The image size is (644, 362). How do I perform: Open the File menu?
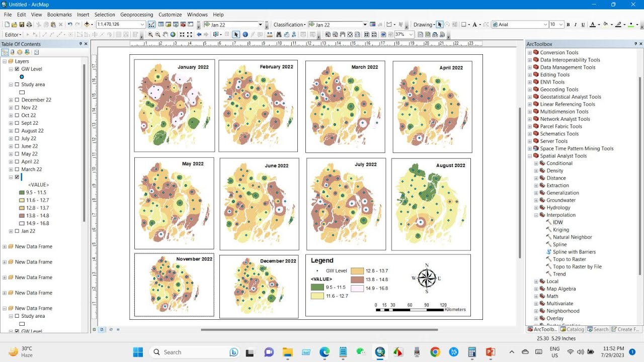point(8,15)
